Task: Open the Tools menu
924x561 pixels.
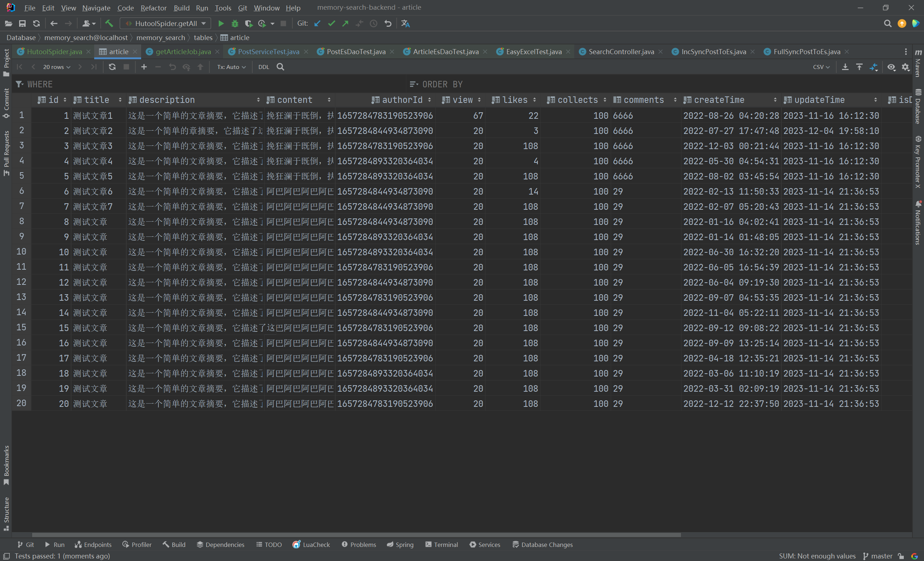Action: (x=223, y=8)
